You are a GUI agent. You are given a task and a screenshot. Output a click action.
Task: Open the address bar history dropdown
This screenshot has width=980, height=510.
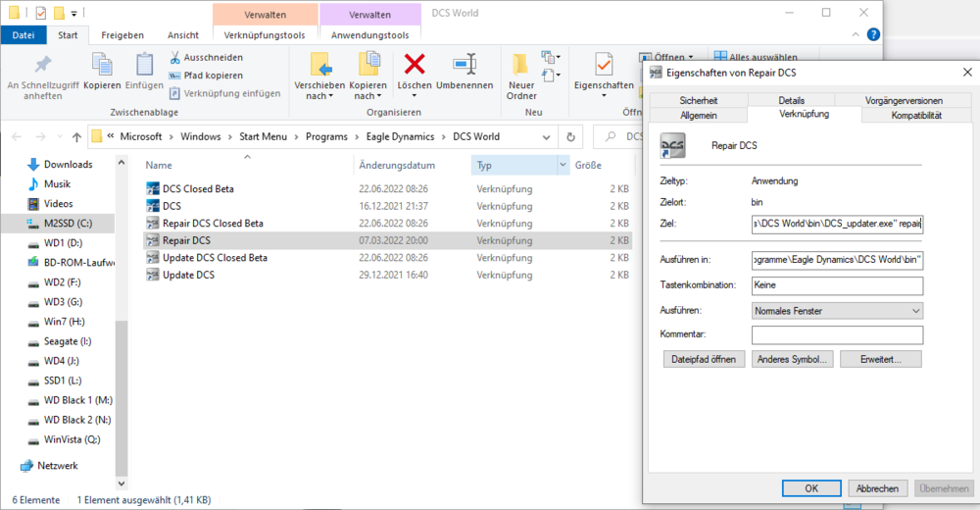coord(546,137)
